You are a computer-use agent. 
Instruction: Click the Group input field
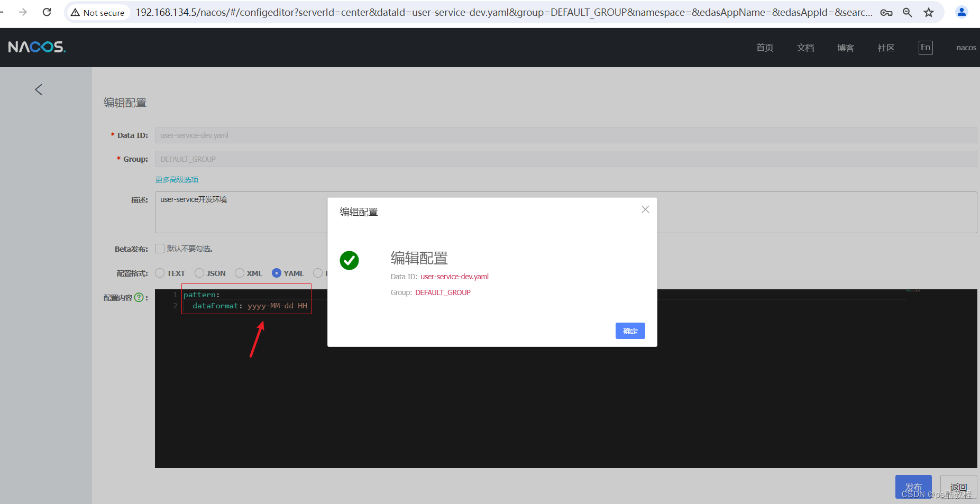(566, 159)
